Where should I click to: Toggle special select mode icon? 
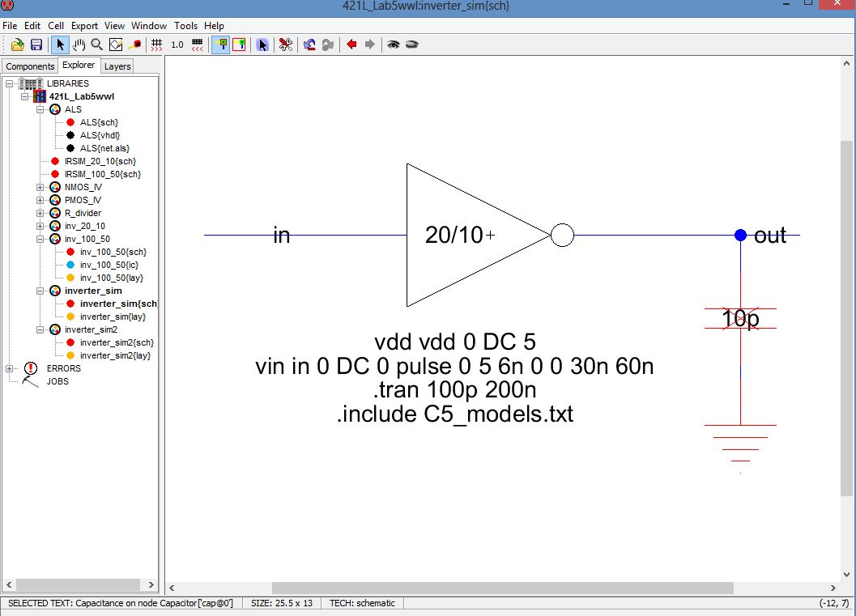click(x=262, y=45)
